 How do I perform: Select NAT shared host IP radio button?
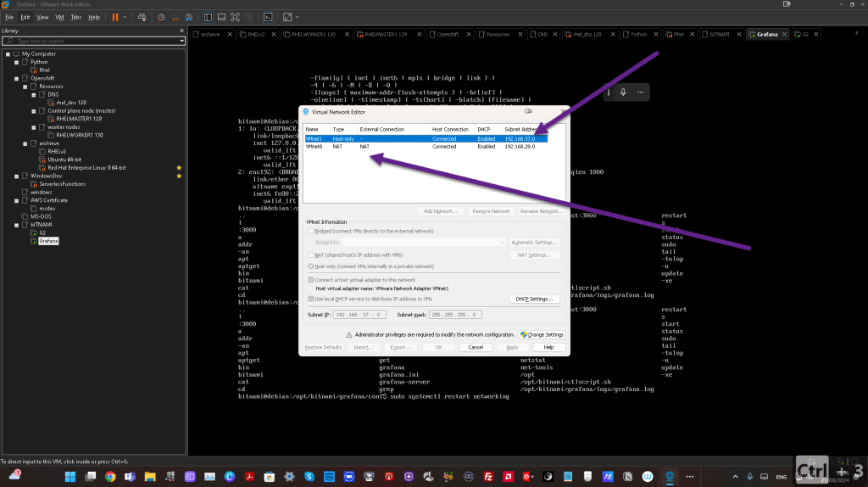click(x=311, y=255)
